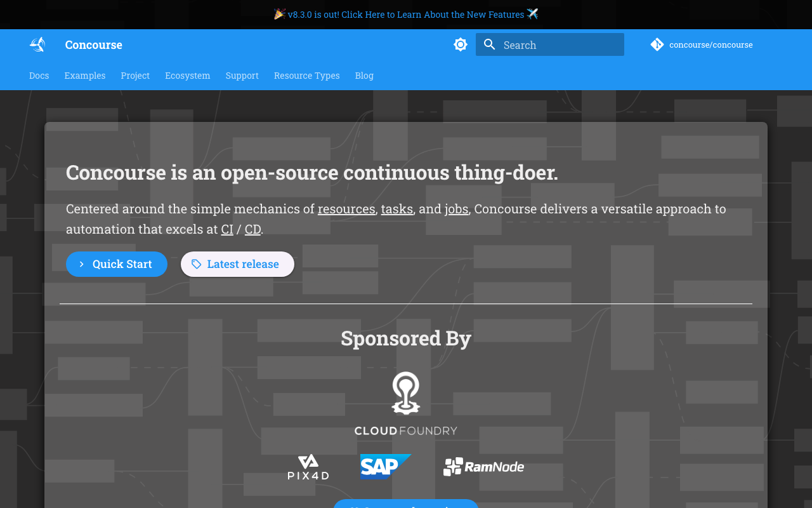Open the SAP sponsor logo
812x508 pixels.
[386, 467]
